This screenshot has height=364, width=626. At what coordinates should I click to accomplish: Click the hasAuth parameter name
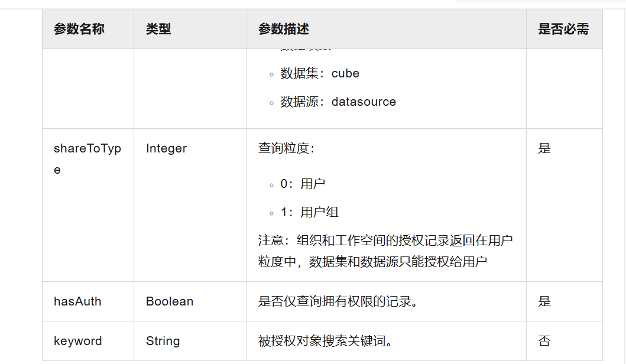[x=77, y=301]
